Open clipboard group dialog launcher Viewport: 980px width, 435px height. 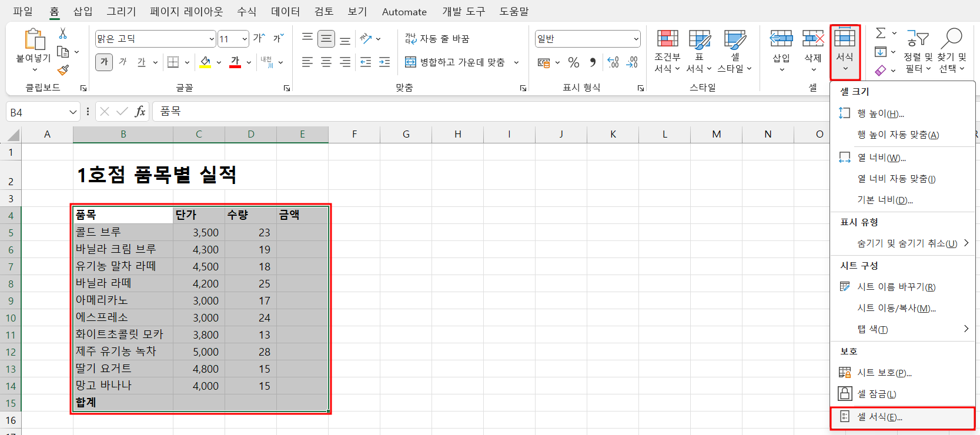(83, 88)
